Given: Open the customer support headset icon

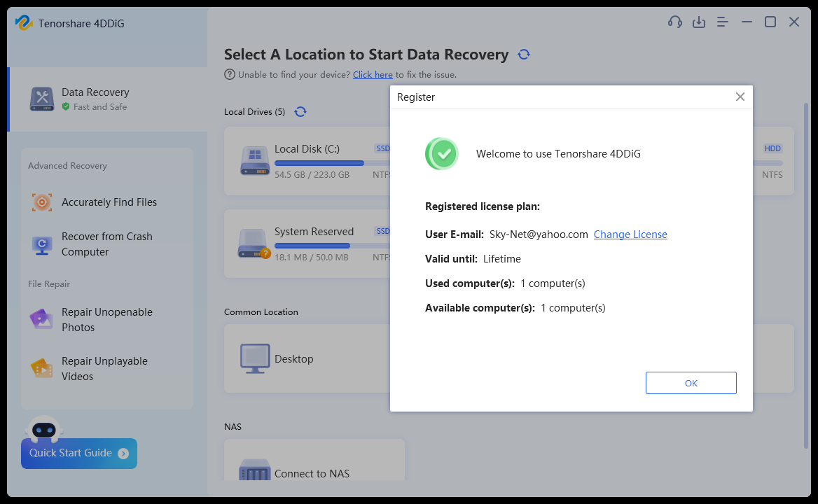Looking at the screenshot, I should click(x=674, y=22).
